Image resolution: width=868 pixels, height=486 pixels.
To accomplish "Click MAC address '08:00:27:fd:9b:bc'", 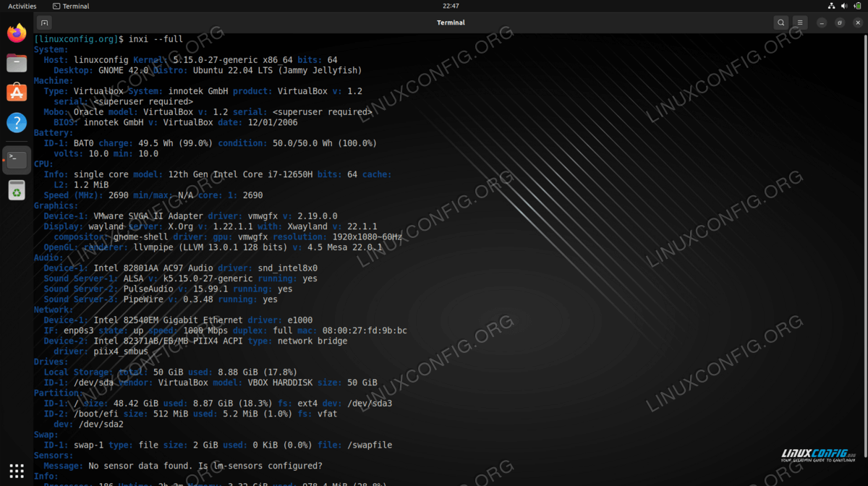I will point(365,331).
